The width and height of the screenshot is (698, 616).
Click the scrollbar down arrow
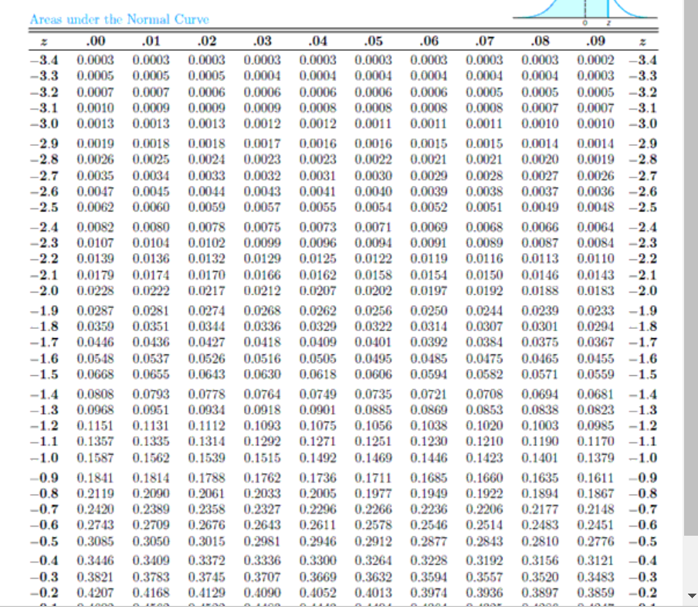point(691,597)
